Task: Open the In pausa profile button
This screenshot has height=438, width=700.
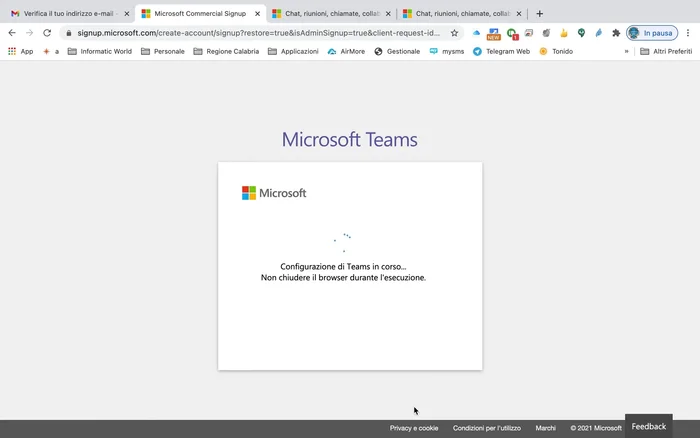Action: (x=652, y=33)
